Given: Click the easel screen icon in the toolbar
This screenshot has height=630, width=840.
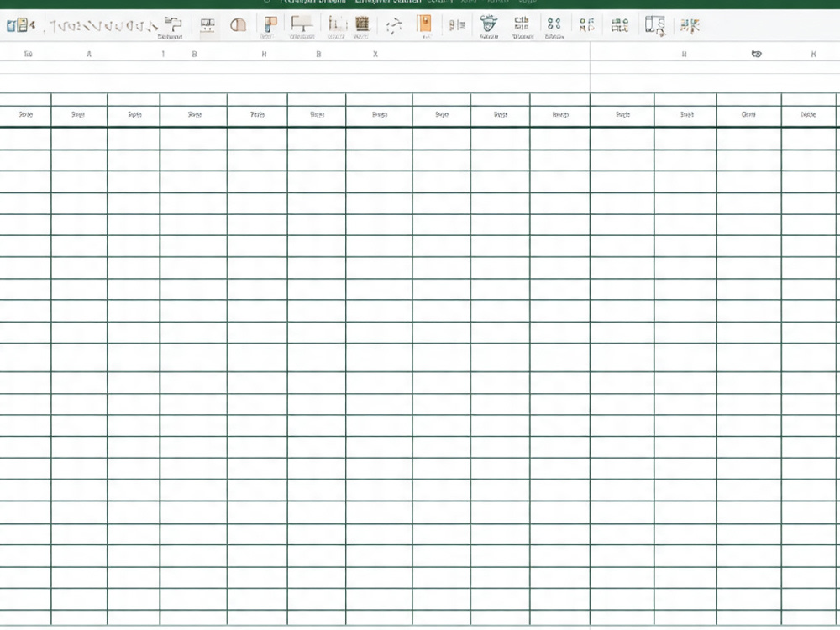Looking at the screenshot, I should pos(302,24).
